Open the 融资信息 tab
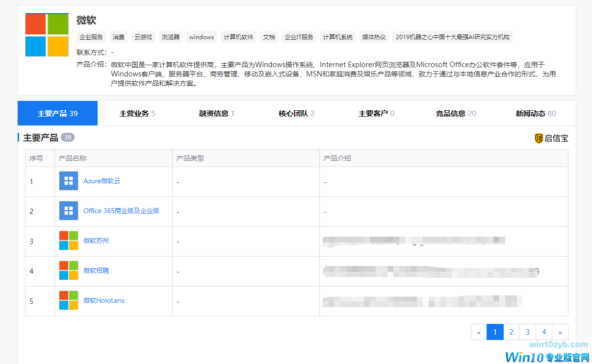The width and height of the screenshot is (592, 364). click(x=217, y=114)
